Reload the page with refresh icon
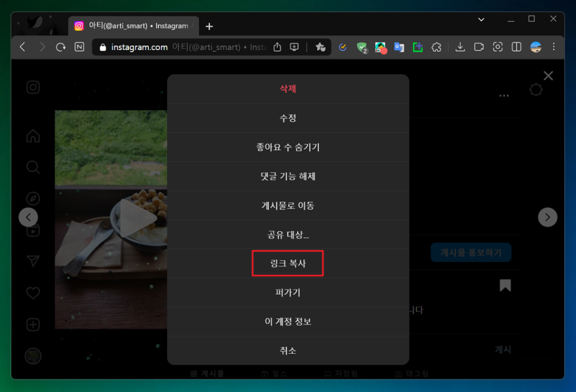 (61, 47)
